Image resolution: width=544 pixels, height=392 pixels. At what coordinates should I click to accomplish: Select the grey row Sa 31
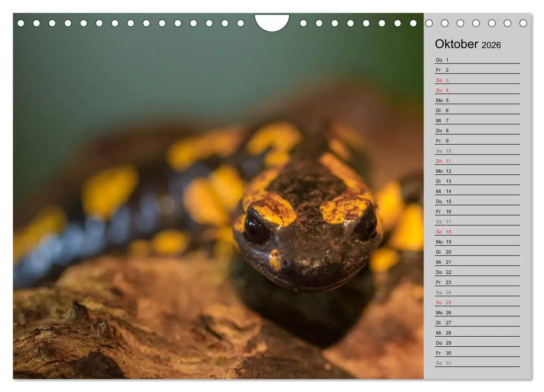click(x=477, y=364)
